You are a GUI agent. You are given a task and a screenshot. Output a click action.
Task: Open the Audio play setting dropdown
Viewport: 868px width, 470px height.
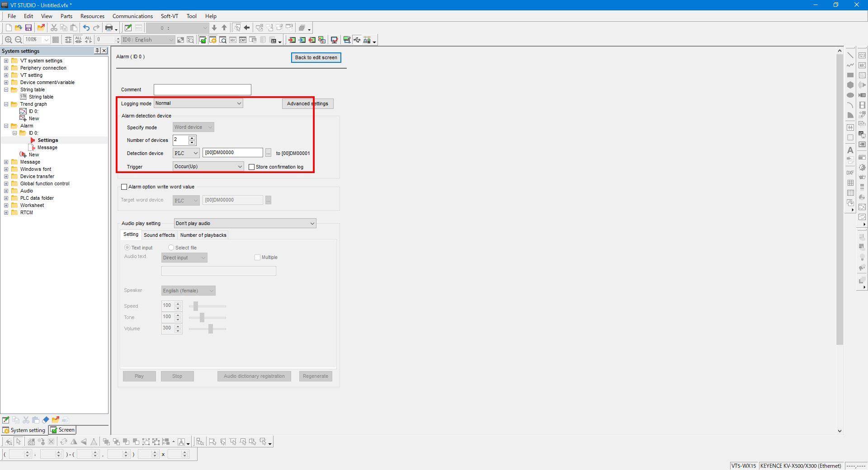(x=245, y=223)
